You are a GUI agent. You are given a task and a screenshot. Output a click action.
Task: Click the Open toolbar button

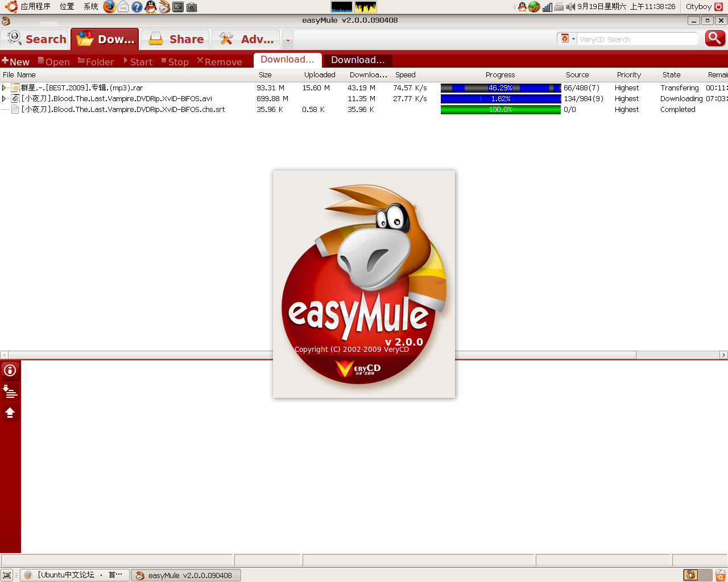54,61
